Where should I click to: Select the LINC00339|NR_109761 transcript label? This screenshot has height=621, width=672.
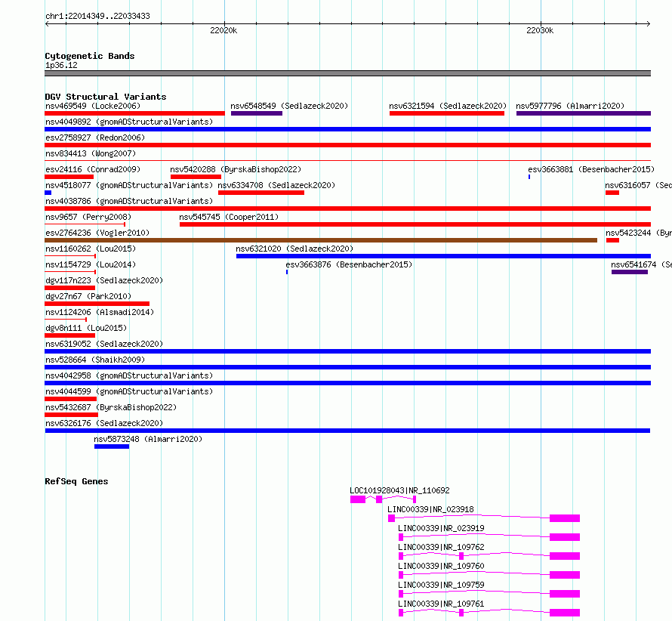[x=442, y=604]
